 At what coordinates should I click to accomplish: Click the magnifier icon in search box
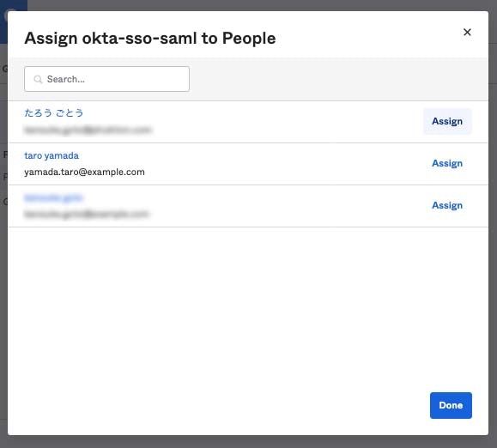pos(38,79)
